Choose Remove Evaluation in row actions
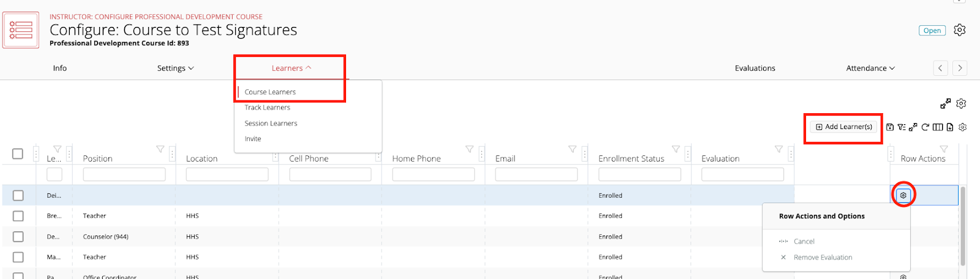This screenshot has width=980, height=279. tap(823, 258)
